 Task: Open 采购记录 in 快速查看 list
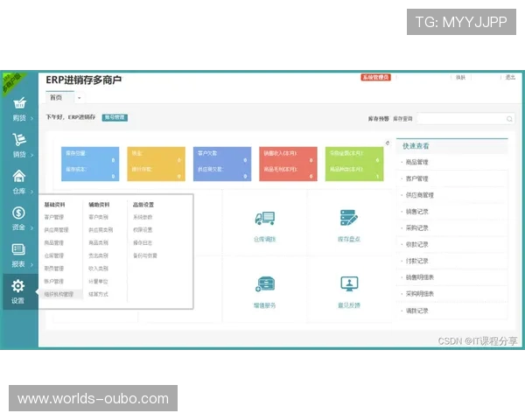tap(416, 227)
